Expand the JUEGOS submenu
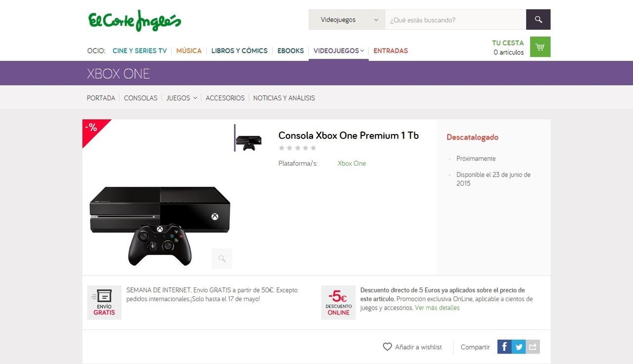This screenshot has height=364, width=633. coord(181,98)
